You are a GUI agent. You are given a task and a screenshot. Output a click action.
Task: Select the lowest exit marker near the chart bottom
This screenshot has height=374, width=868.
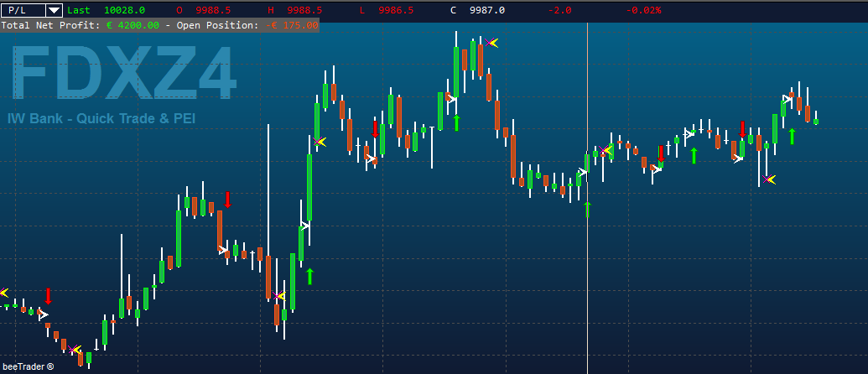click(75, 349)
